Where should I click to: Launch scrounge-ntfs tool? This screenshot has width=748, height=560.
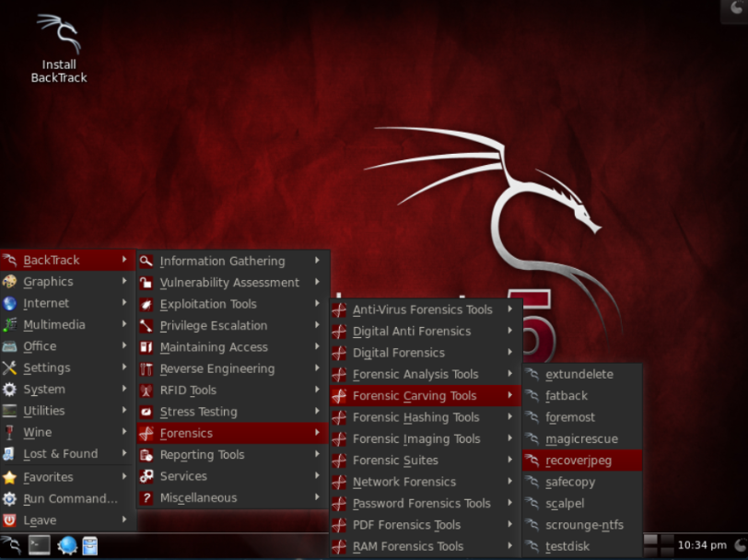point(582,525)
